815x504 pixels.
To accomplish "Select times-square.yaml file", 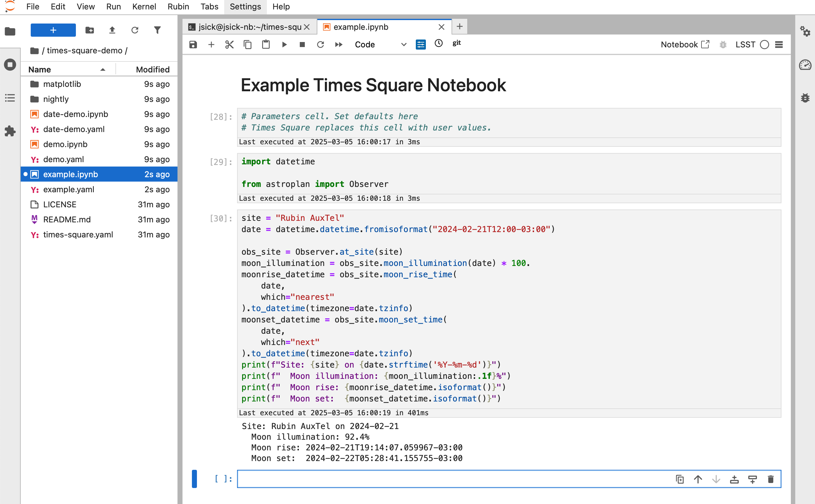I will tap(99, 235).
